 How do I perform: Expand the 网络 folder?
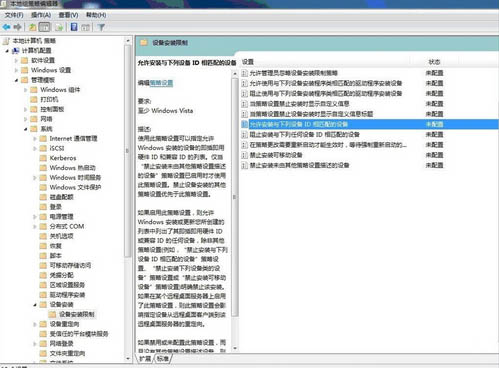[25, 119]
